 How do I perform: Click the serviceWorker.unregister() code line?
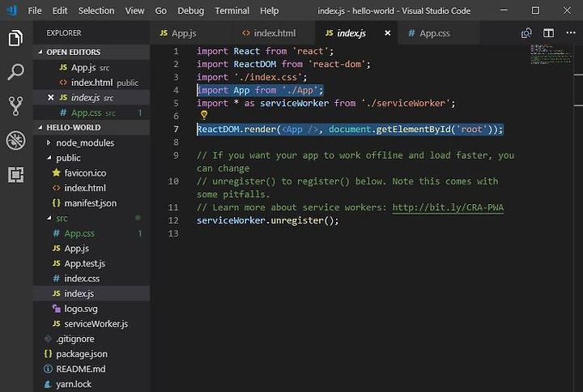coord(268,220)
